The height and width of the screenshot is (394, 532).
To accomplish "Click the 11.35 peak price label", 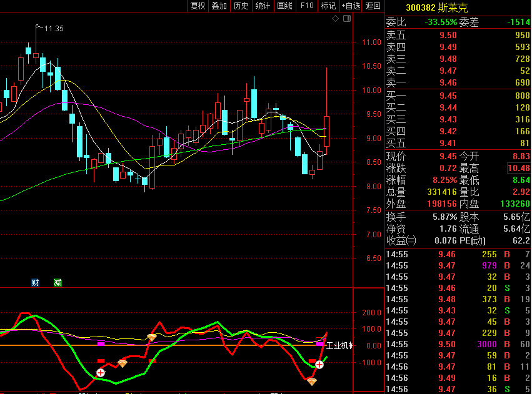I will pyautogui.click(x=54, y=29).
